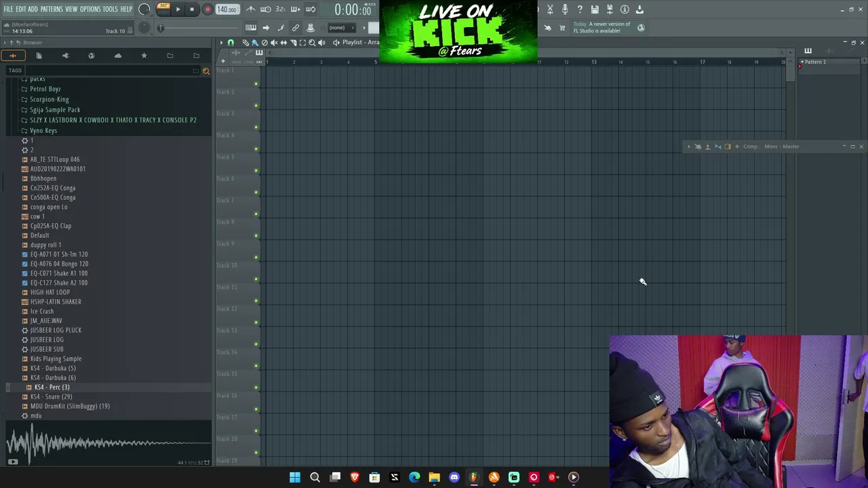
Task: Open help with the question mark icon
Action: (580, 9)
